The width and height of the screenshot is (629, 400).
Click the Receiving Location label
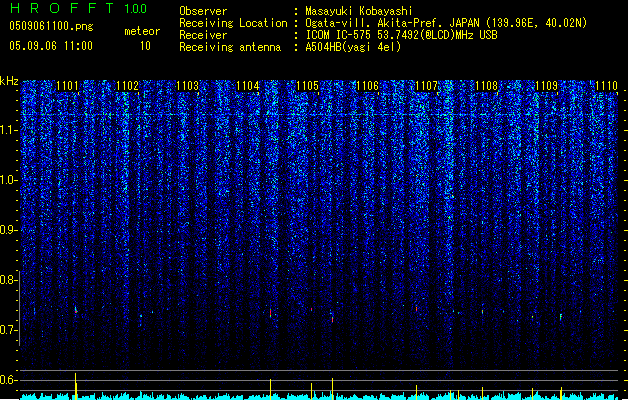(x=233, y=23)
